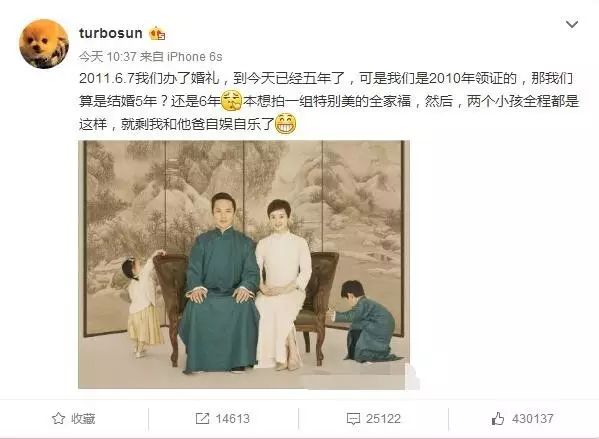This screenshot has height=439, width=599.
Task: Click the like count 430137
Action: [x=533, y=419]
